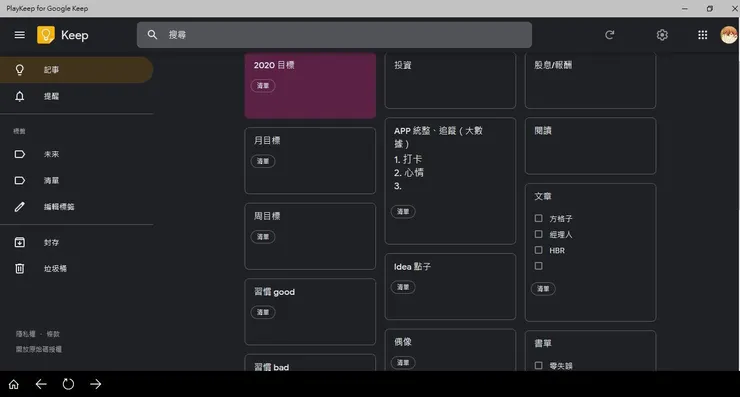Open 編輯標籤 edit labels
The width and height of the screenshot is (740, 397).
76,207
